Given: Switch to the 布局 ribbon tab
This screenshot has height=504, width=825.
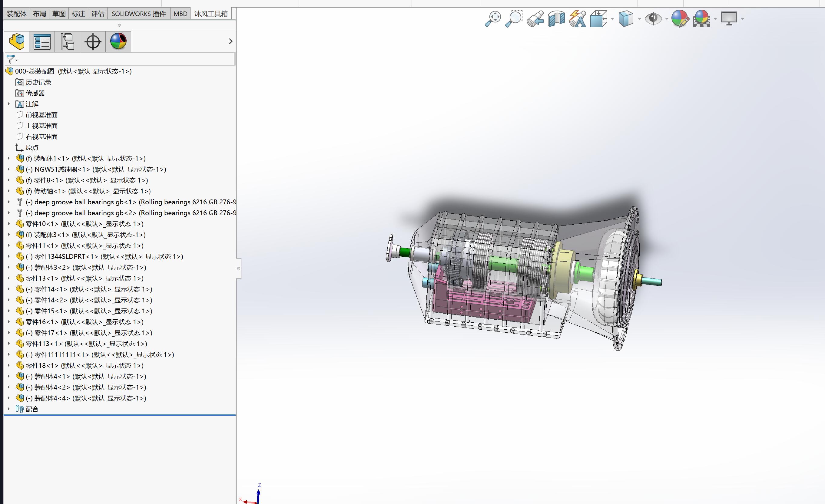Looking at the screenshot, I should click(39, 14).
